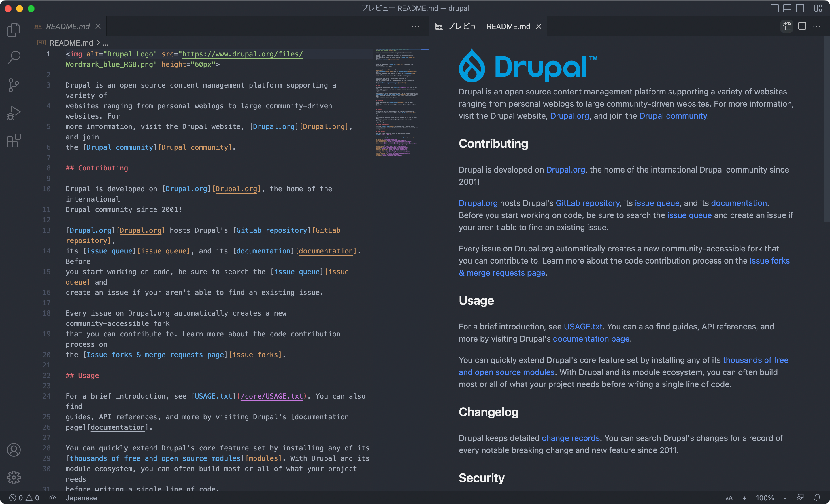Open the warnings count in status bar
Viewport: 830px width, 504px height.
33,498
